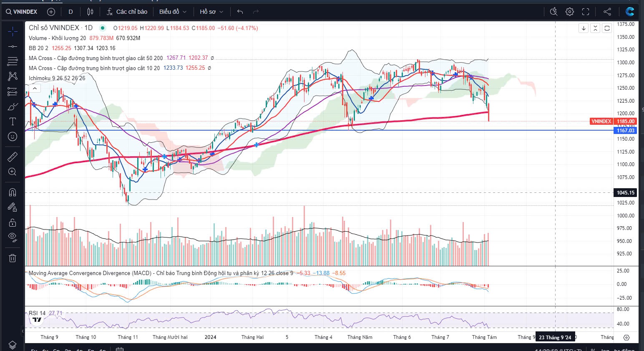Screen dimensions: 644x351
Task: Move main pane down with arrow button
Action: (584, 28)
